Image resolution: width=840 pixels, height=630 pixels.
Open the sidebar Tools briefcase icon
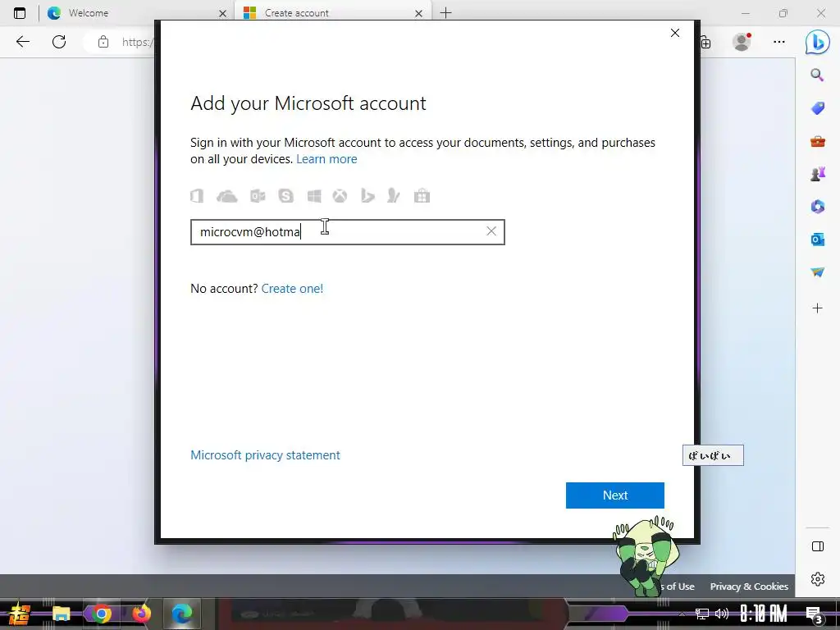tap(818, 141)
